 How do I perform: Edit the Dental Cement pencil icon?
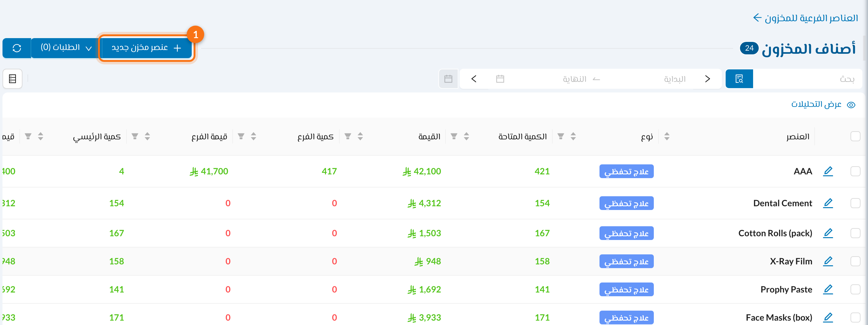pos(828,203)
